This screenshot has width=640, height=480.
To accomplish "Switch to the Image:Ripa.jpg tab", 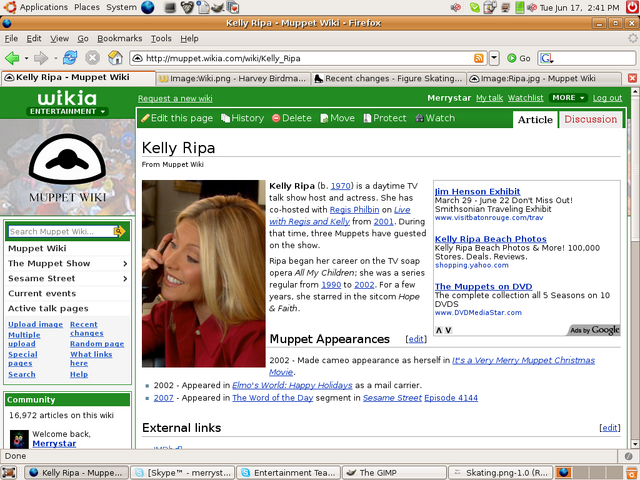I will click(x=544, y=78).
